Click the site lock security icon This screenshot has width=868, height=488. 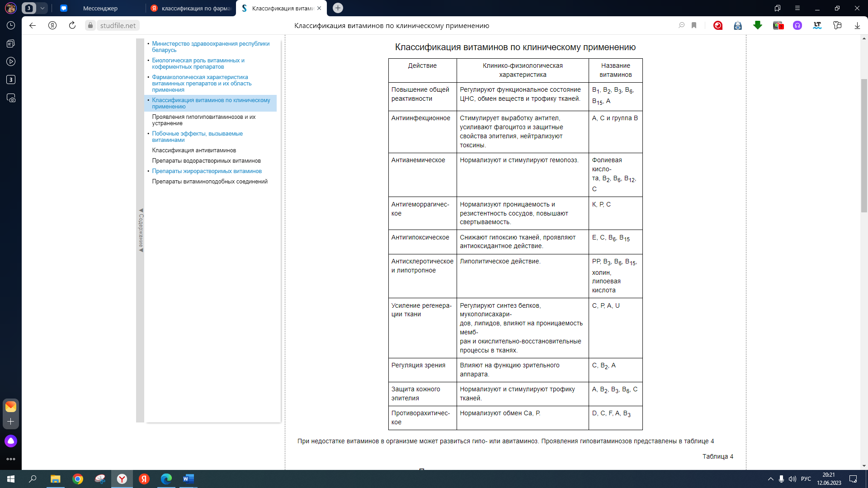point(90,26)
